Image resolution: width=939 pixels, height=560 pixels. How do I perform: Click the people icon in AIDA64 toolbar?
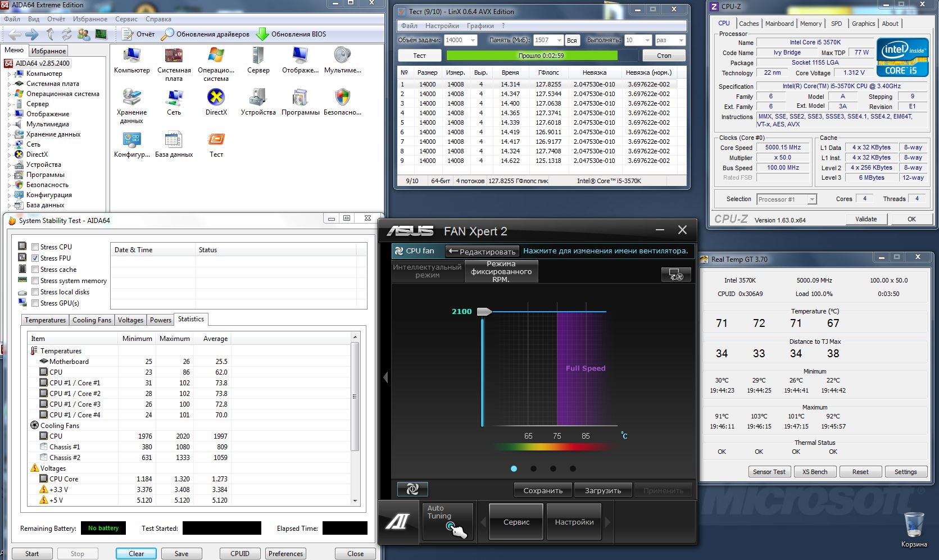click(84, 34)
